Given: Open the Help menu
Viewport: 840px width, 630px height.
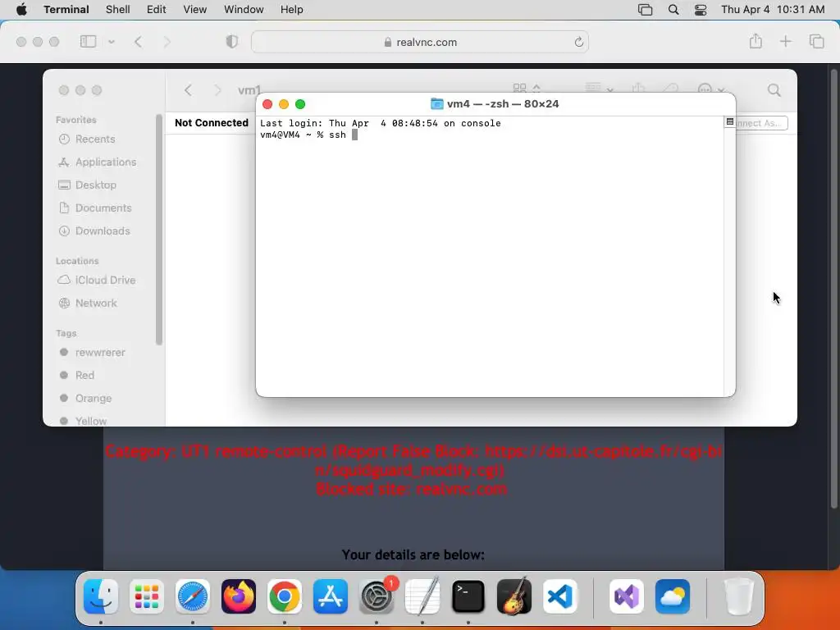Looking at the screenshot, I should point(292,10).
